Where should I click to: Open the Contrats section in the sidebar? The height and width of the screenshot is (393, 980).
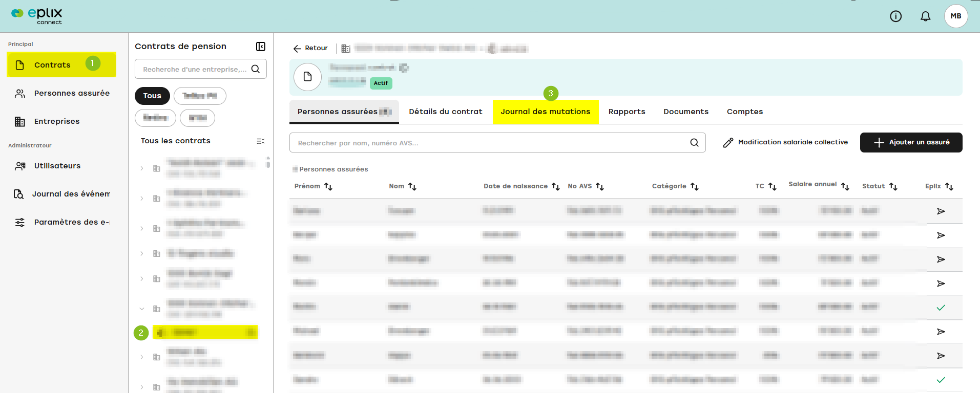point(61,65)
